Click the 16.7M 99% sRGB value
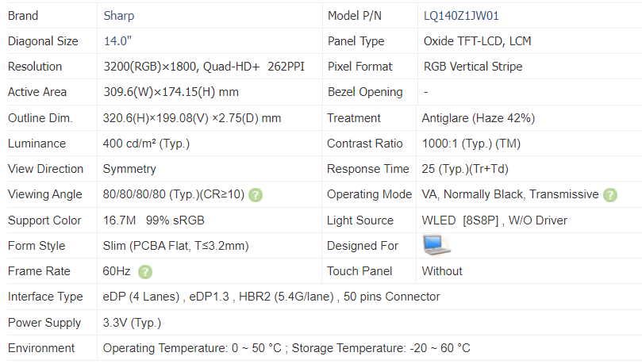 (153, 220)
